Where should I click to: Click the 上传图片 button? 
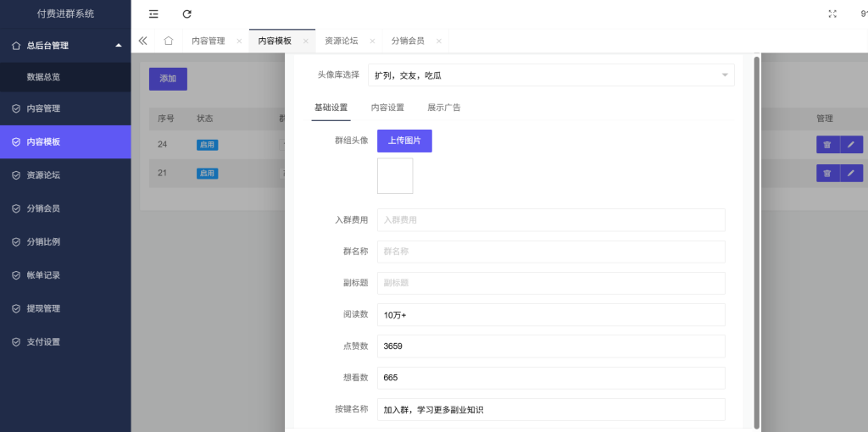tap(404, 141)
